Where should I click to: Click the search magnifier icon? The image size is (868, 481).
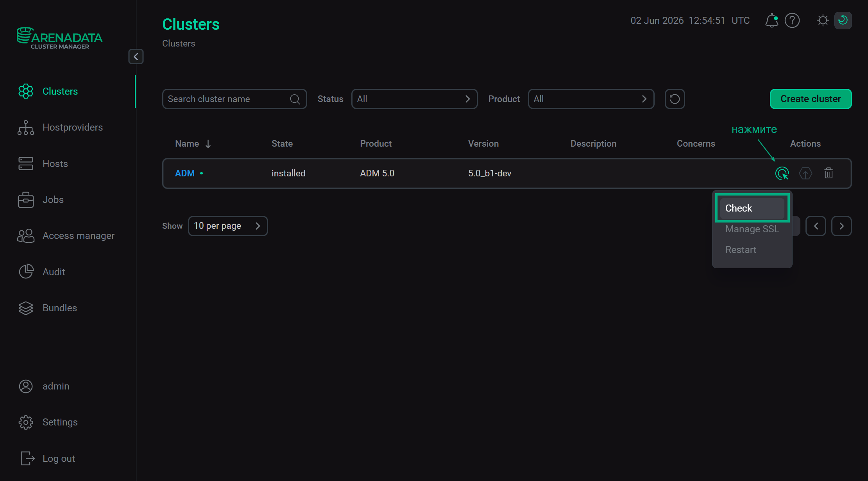point(295,99)
